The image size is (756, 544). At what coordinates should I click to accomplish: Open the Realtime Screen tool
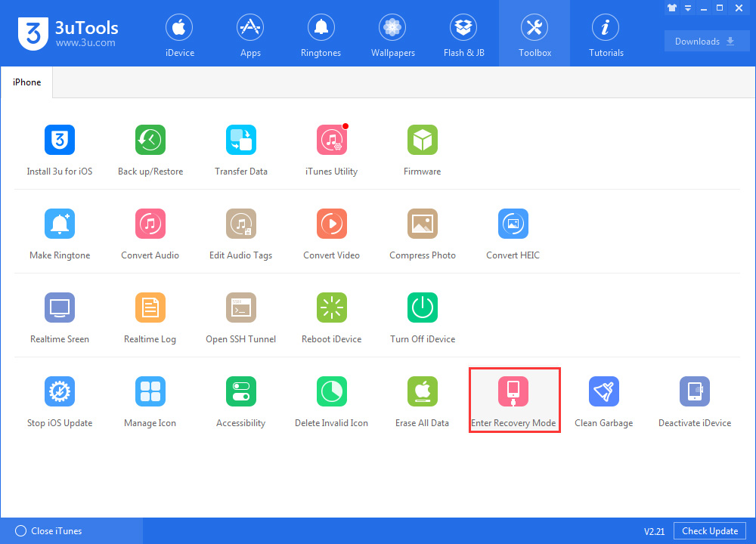coord(60,317)
